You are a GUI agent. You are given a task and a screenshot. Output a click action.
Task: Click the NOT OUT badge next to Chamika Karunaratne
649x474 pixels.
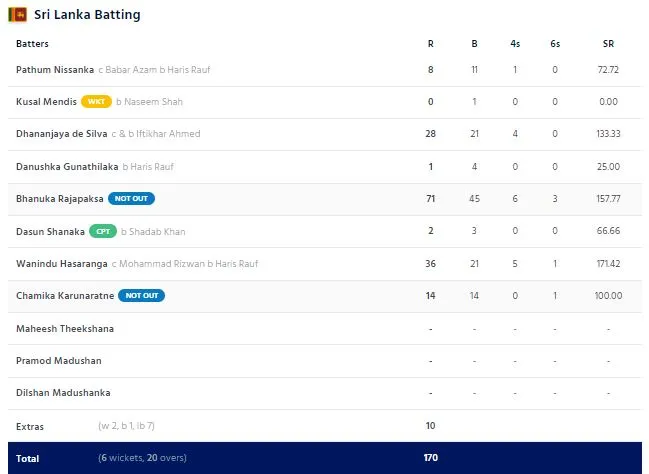[141, 296]
